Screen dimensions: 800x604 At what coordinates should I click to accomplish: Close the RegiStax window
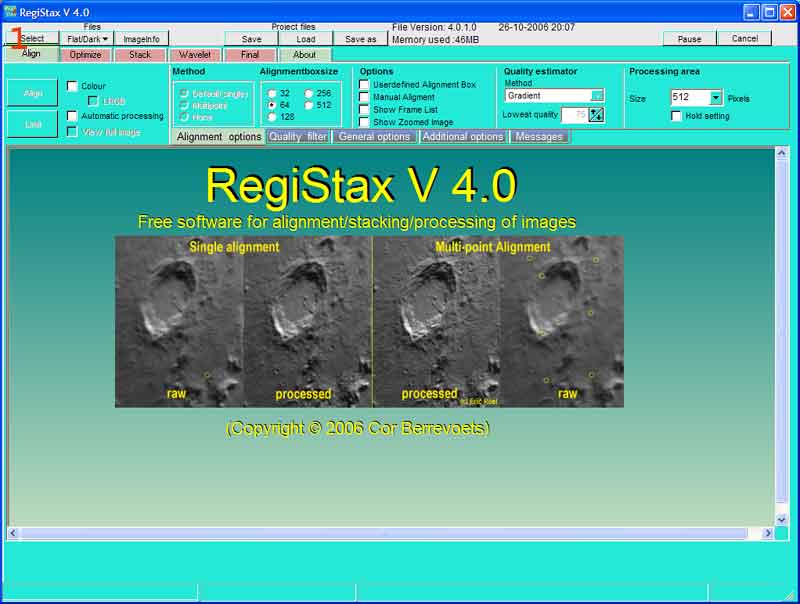[788, 12]
